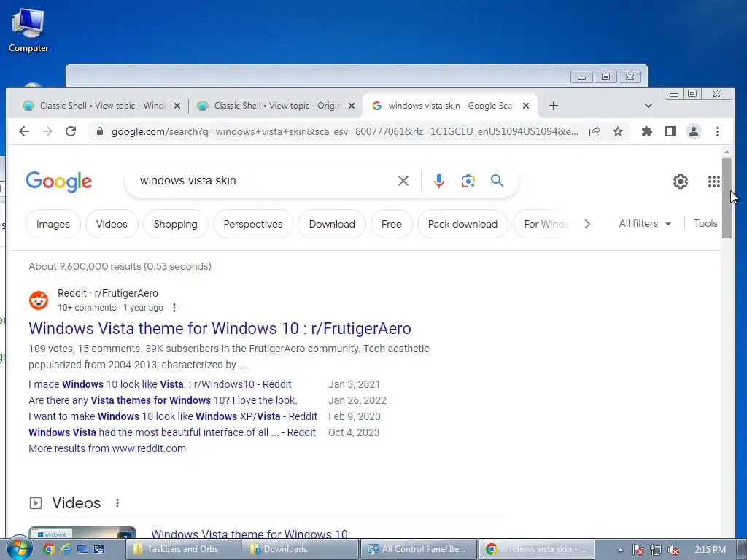Select the Pack download filter chip
Image resolution: width=747 pixels, height=560 pixels.
(462, 224)
